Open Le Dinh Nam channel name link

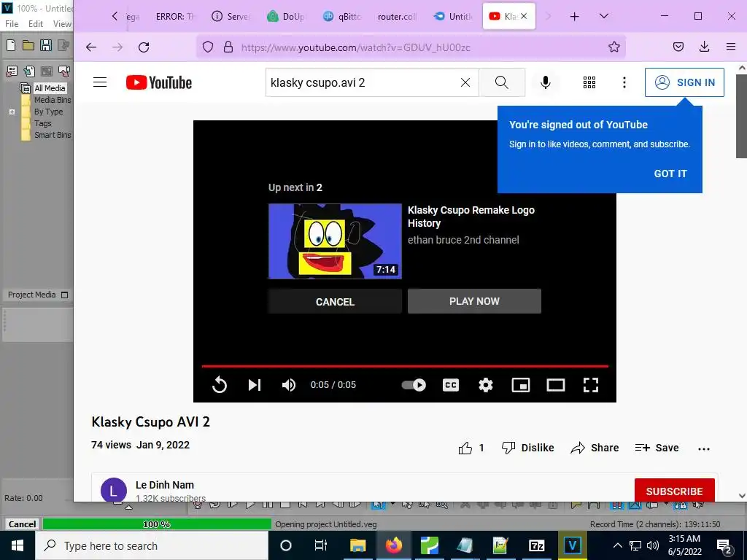(165, 485)
